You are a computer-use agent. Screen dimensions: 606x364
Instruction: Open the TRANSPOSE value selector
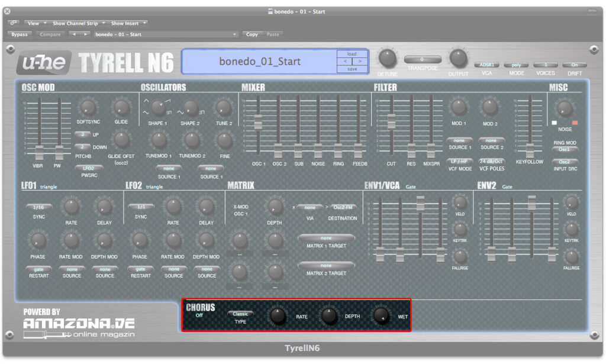pos(423,60)
